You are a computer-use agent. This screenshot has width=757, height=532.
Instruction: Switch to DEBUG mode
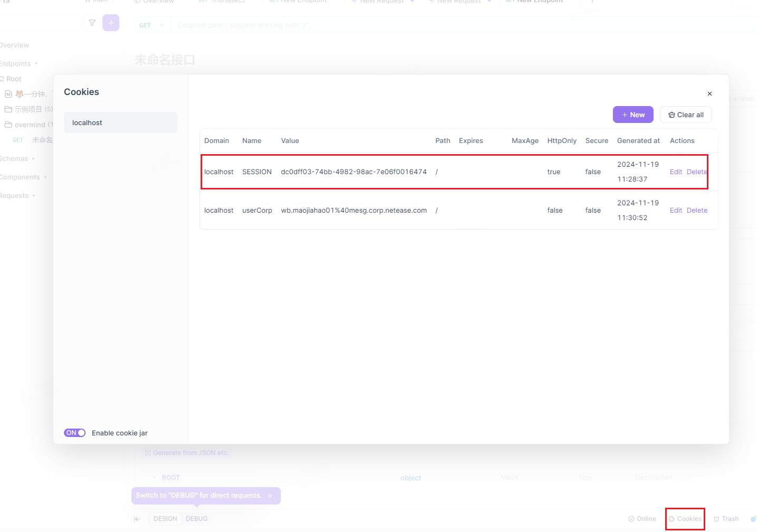point(196,519)
